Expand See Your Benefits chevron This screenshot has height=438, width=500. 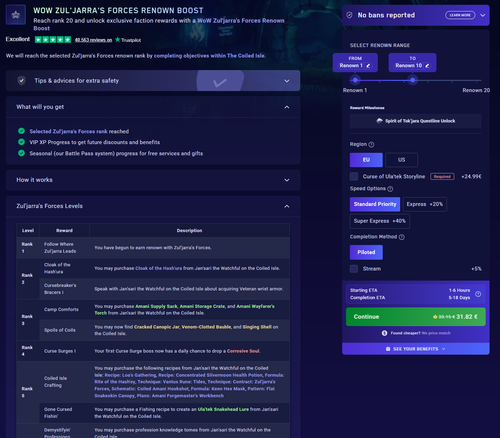[443, 349]
